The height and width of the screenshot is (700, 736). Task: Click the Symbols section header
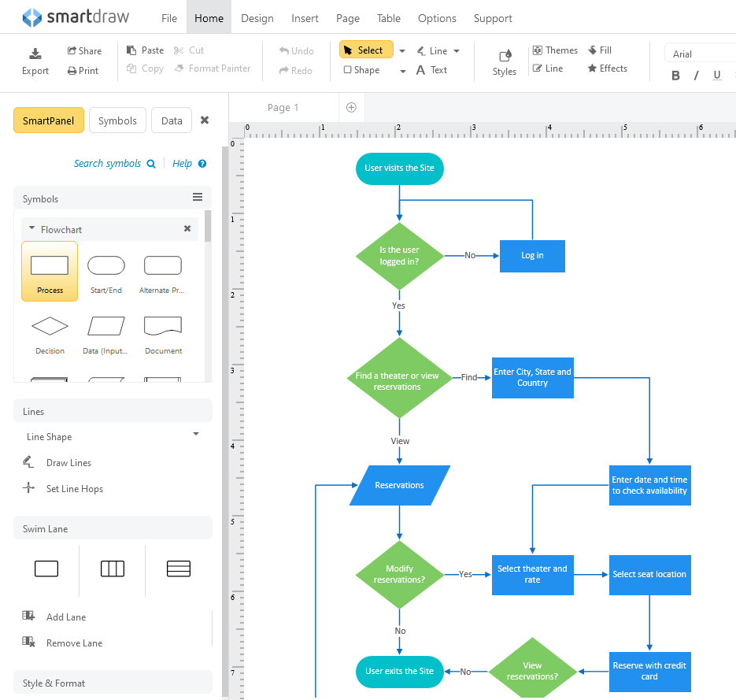[113, 198]
